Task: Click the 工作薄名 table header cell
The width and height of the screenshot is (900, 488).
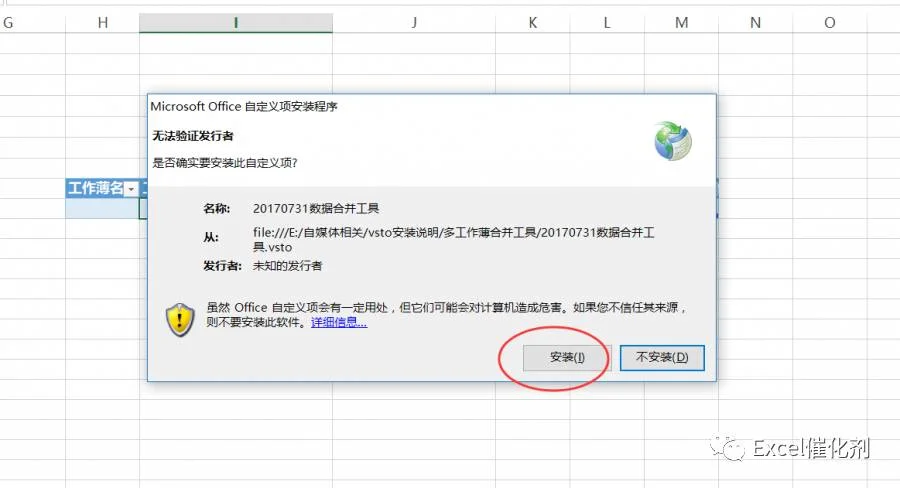Action: click(x=102, y=188)
